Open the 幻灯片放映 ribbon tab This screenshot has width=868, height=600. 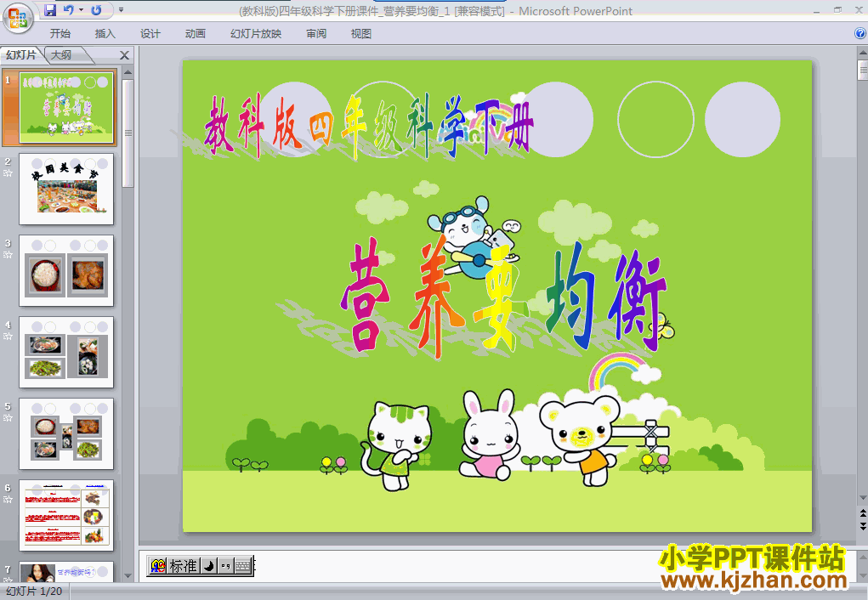coord(256,34)
